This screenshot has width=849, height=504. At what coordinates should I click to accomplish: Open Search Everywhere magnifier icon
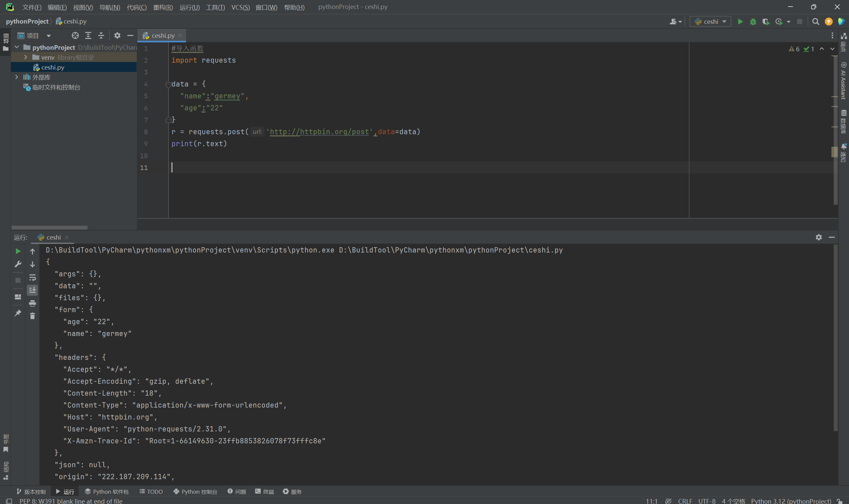(816, 22)
